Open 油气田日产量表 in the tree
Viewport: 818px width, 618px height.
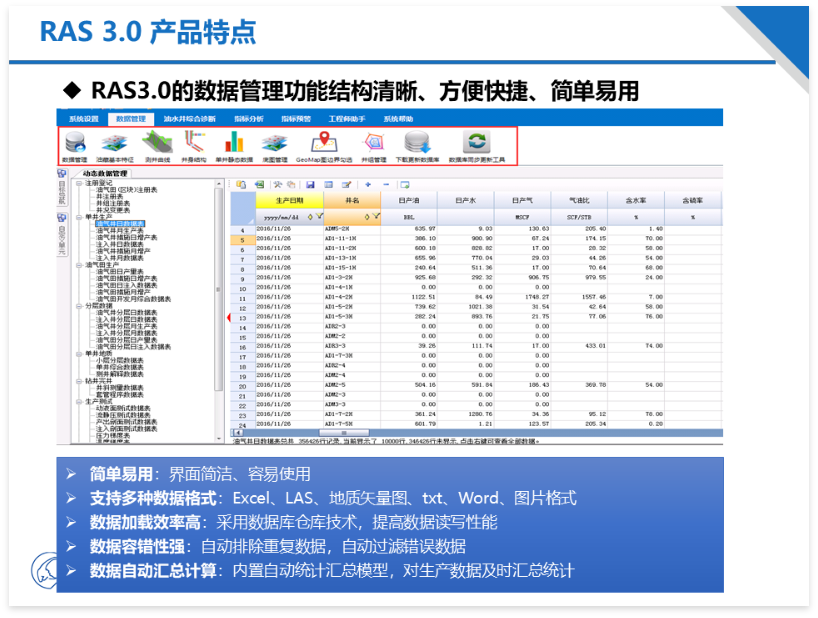coord(120,272)
